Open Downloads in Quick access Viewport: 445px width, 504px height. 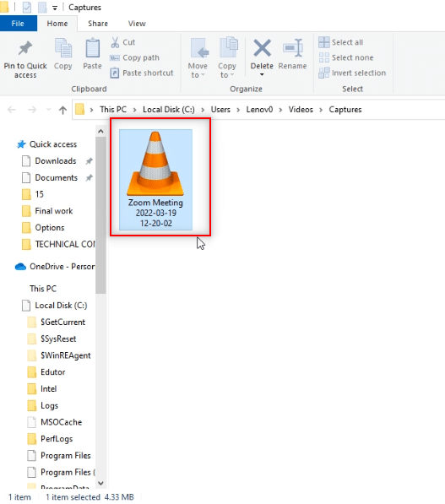coord(56,161)
